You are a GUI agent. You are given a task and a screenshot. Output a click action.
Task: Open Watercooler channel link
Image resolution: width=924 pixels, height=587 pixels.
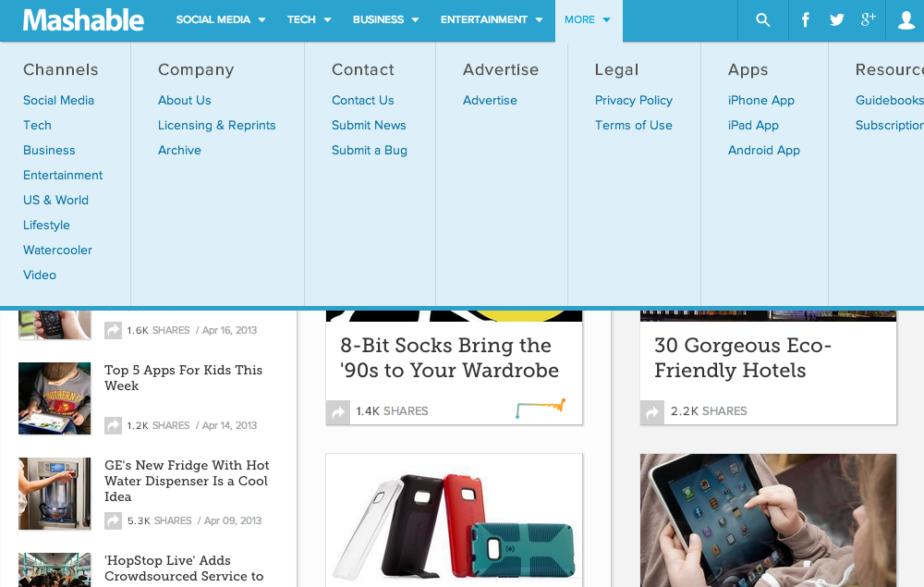pyautogui.click(x=57, y=250)
